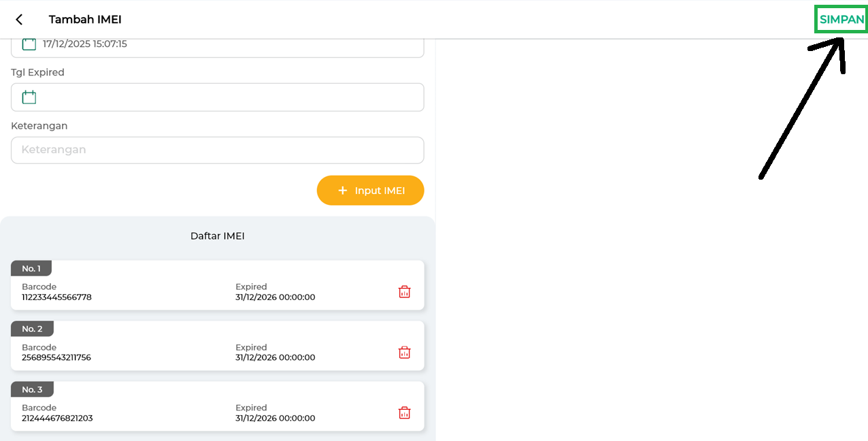868x441 pixels.
Task: Select the No. 1 badge
Action: click(31, 268)
